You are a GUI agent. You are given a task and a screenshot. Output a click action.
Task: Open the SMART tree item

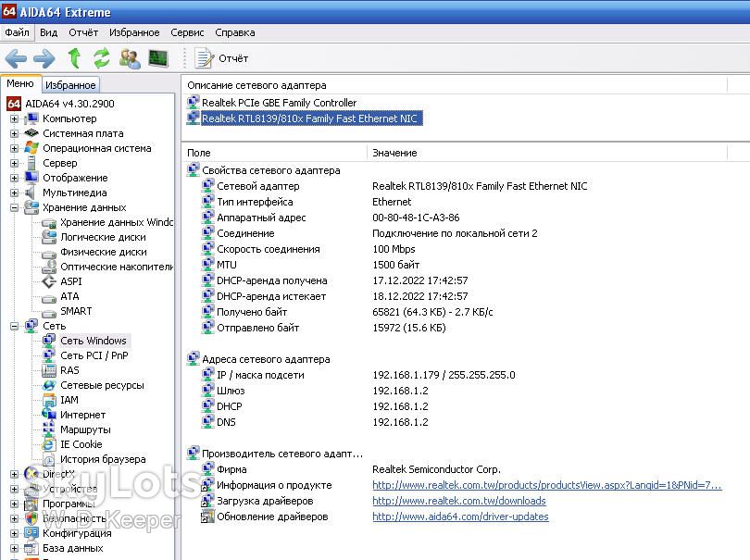click(76, 311)
